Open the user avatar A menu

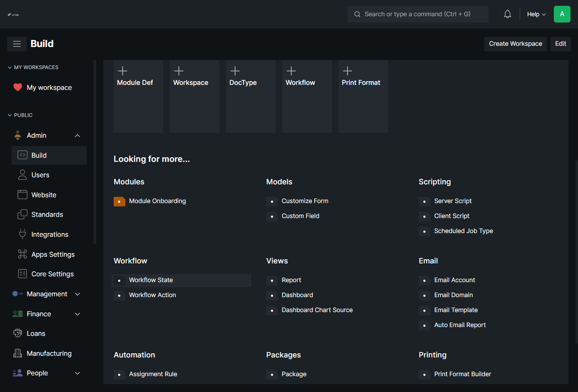point(562,14)
